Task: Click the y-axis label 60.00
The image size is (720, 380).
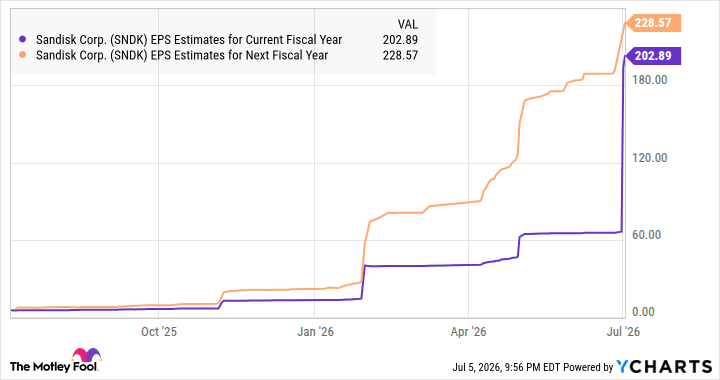Action: (x=646, y=235)
